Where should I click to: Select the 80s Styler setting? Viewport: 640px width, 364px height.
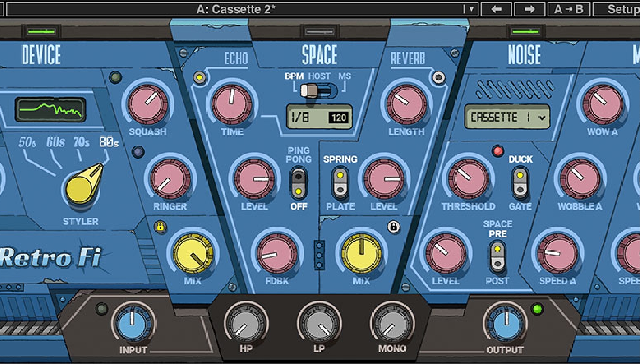click(109, 142)
